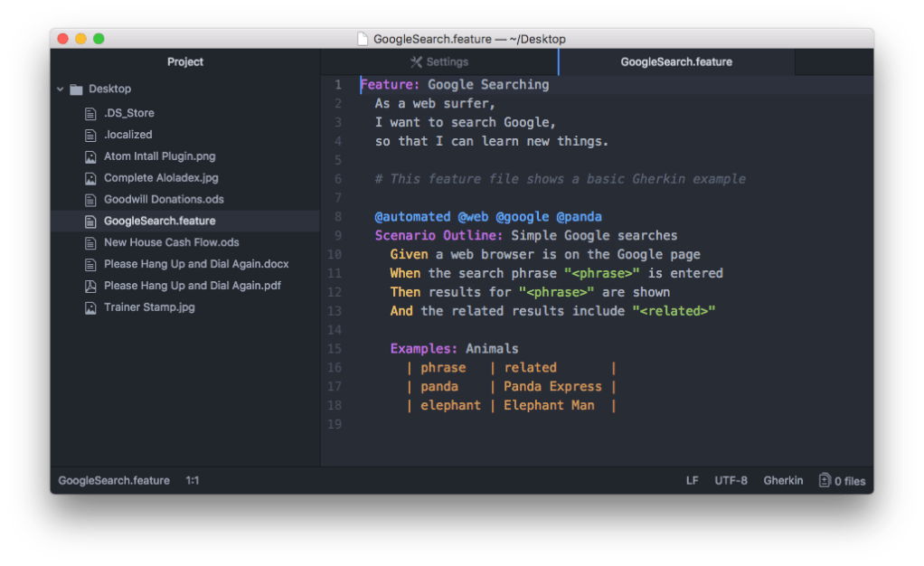The image size is (924, 566).
Task: Open the LF line-ending selector
Action: click(692, 480)
